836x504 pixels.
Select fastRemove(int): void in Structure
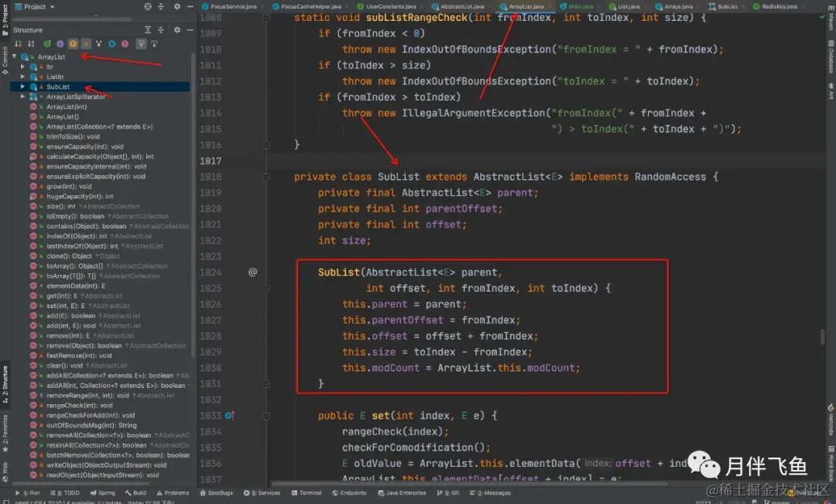[x=79, y=355]
